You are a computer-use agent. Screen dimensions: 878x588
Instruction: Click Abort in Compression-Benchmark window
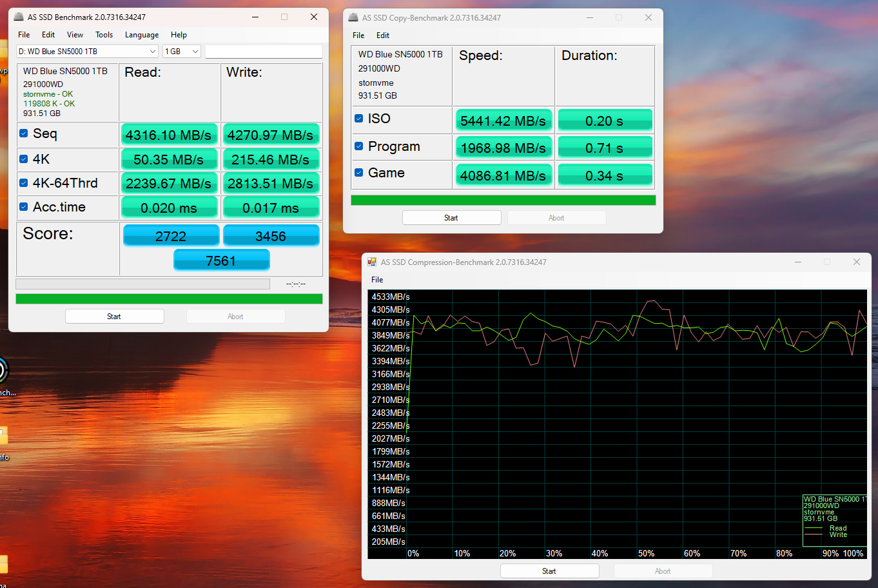pos(663,571)
